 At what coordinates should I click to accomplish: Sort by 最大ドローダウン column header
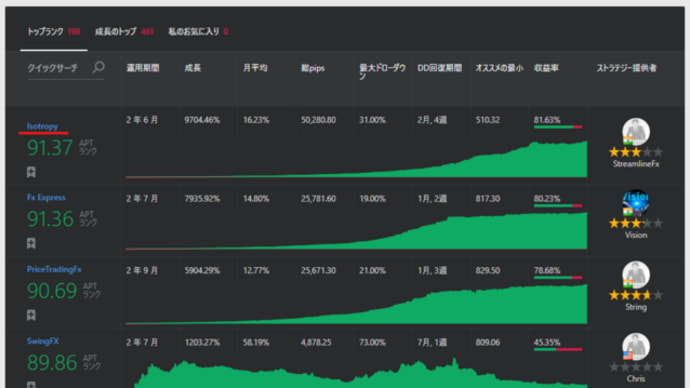point(382,72)
